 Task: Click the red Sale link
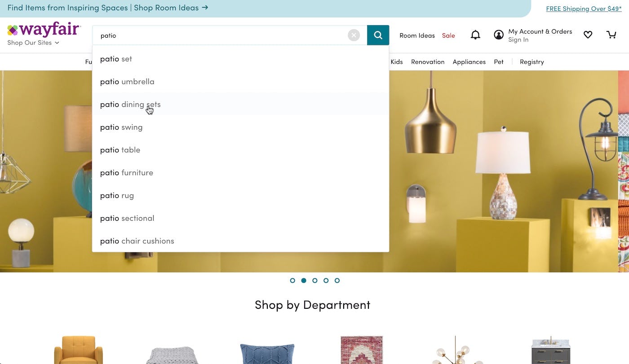tap(448, 35)
